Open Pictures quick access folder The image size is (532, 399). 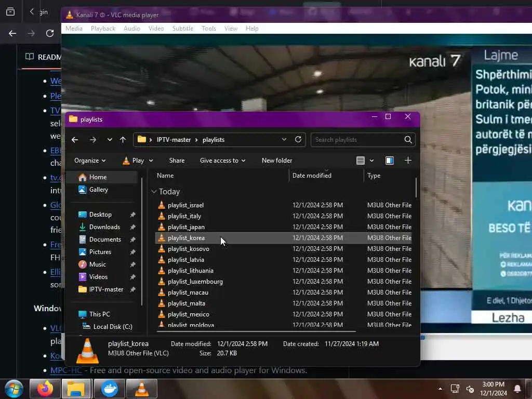[100, 252]
